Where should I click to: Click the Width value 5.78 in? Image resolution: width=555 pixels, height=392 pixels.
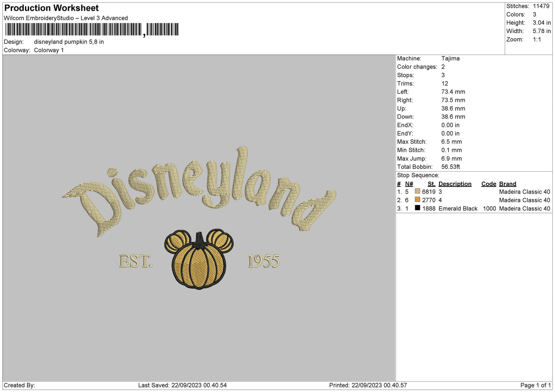click(x=542, y=31)
